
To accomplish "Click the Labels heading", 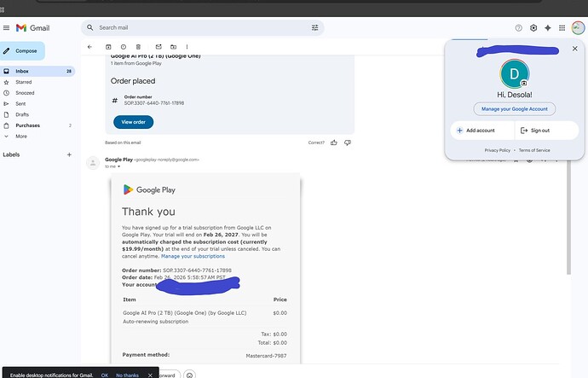I will (x=11, y=154).
